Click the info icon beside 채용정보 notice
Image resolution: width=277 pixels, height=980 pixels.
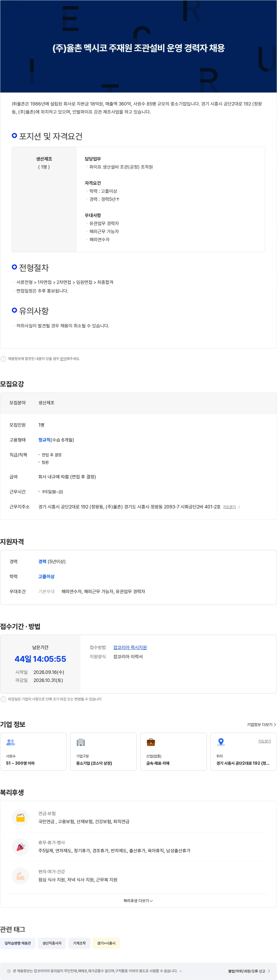[3, 358]
